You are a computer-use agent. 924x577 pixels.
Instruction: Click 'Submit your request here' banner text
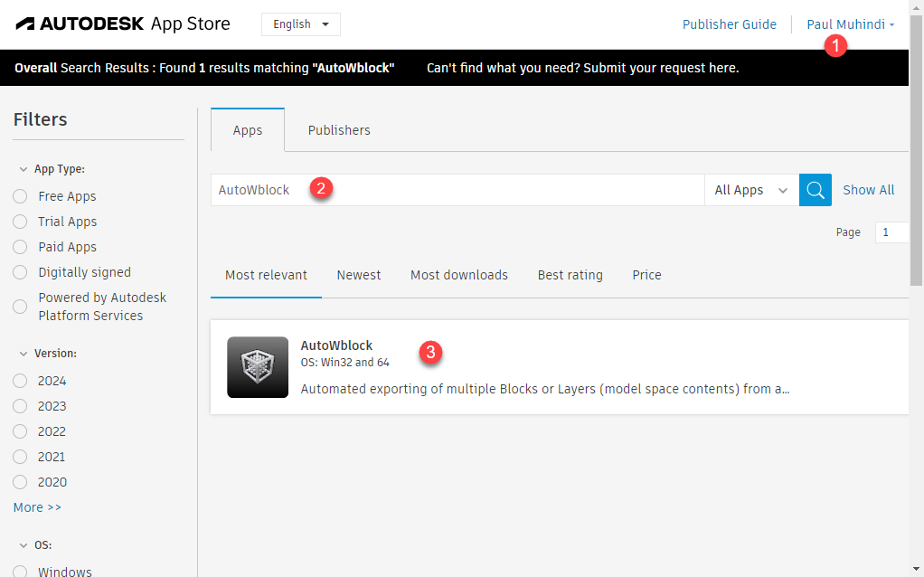661,68
